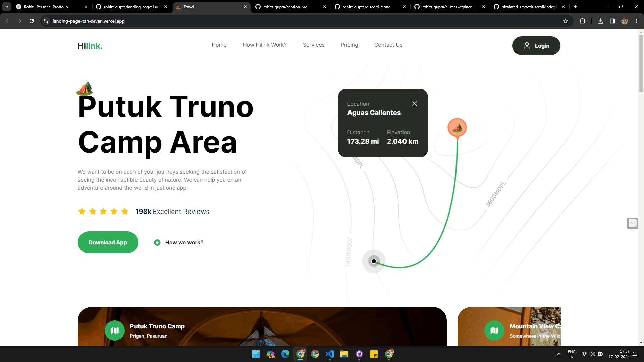644x362 pixels.
Task: Expand the hidden icons arrow in system tray
Action: 559,354
